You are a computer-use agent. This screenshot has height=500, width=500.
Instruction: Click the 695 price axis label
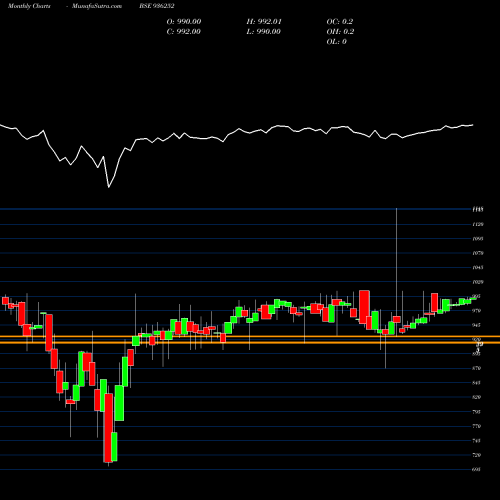(x=477, y=469)
